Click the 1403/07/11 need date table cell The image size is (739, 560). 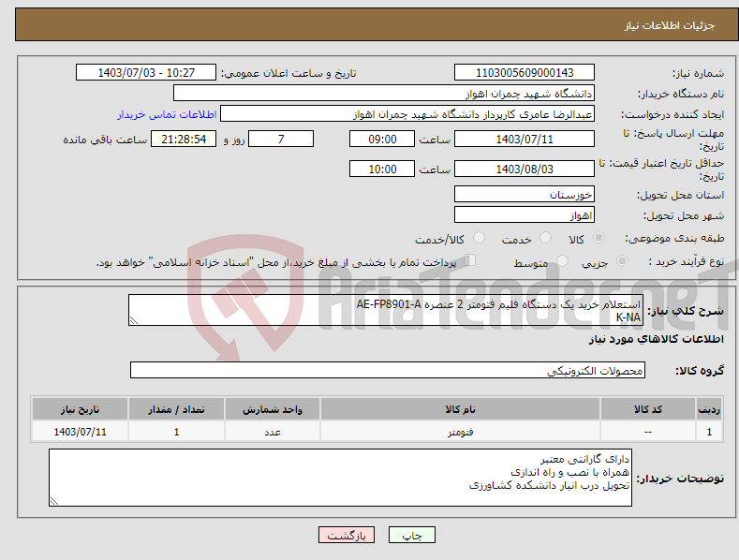click(x=81, y=432)
